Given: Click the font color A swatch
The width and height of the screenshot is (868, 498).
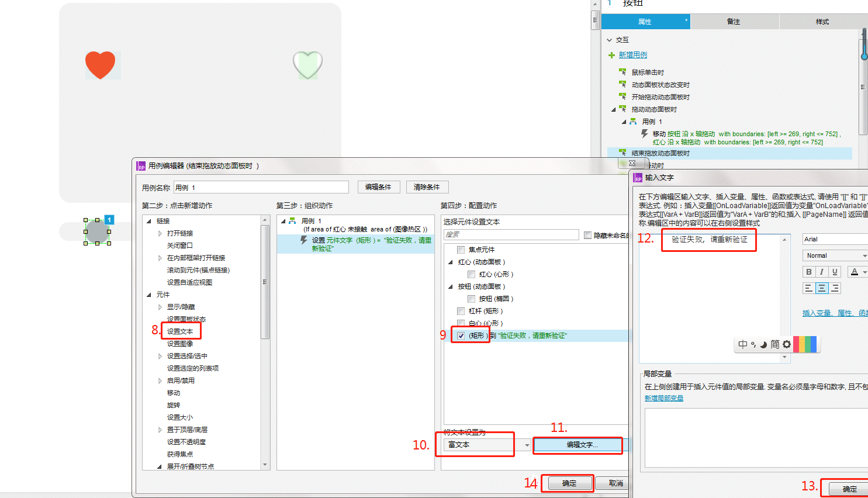Looking at the screenshot, I should pos(855,272).
